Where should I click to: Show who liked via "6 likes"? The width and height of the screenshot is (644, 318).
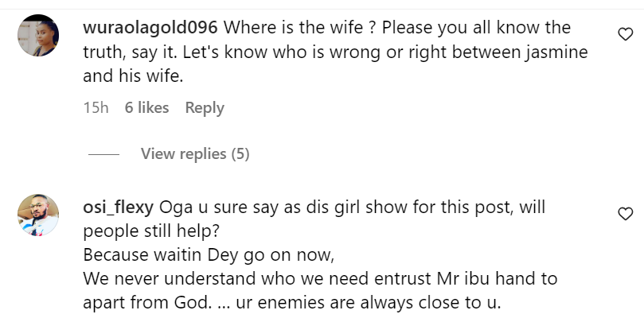(146, 107)
